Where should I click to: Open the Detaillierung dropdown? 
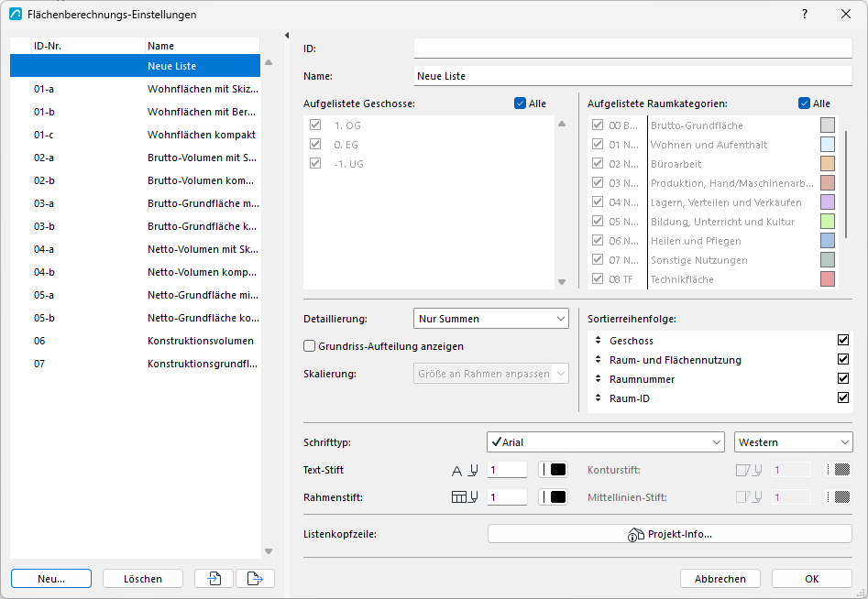[491, 319]
